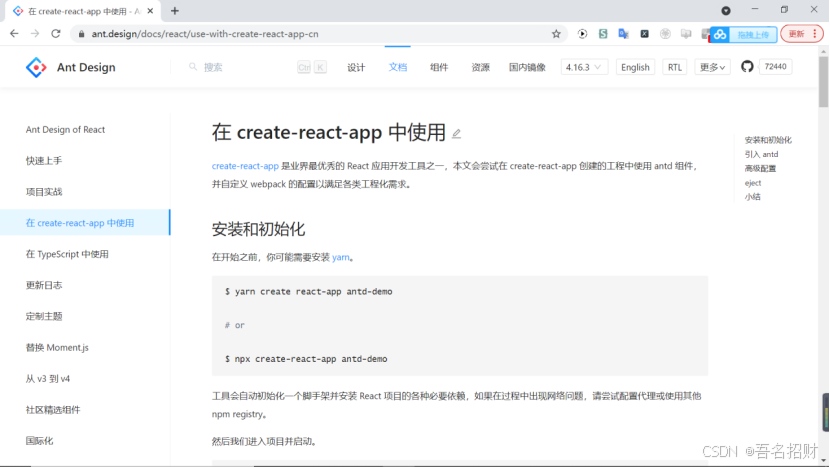The height and width of the screenshot is (467, 830).
Task: Open the 国内镜像 navigation link
Action: pos(527,67)
